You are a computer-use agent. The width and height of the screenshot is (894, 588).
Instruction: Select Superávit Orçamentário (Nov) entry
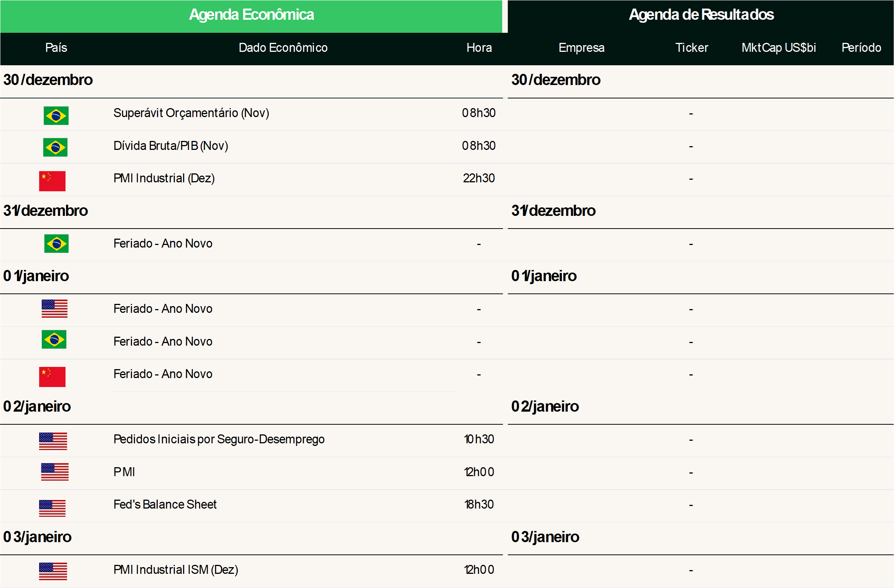click(191, 113)
